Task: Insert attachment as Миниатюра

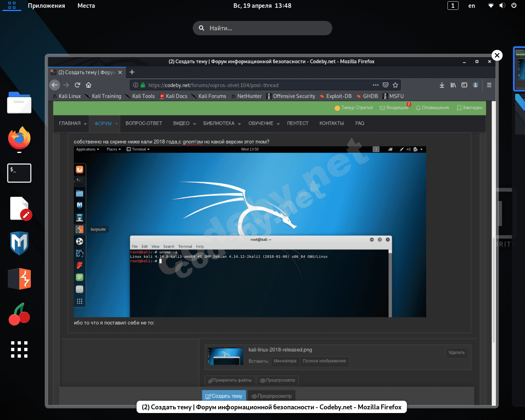Action: pos(285,361)
